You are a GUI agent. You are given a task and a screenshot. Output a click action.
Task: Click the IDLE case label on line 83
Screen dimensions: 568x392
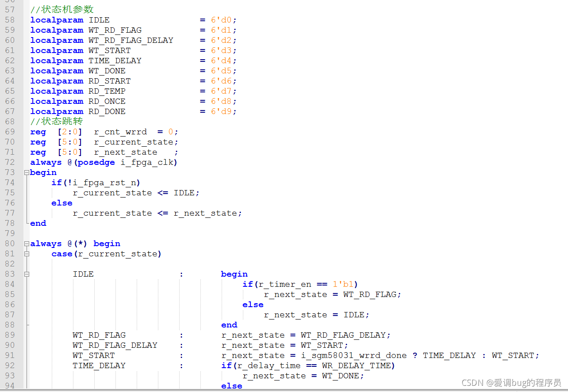(83, 274)
